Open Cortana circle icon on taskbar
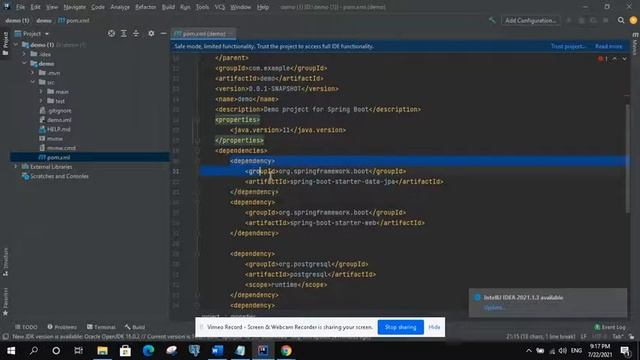 56,351
